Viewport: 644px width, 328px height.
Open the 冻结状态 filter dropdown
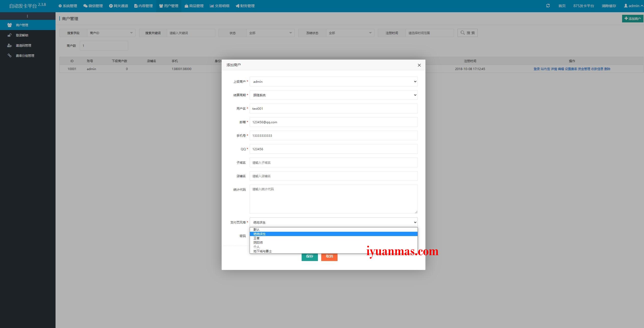[x=350, y=33]
